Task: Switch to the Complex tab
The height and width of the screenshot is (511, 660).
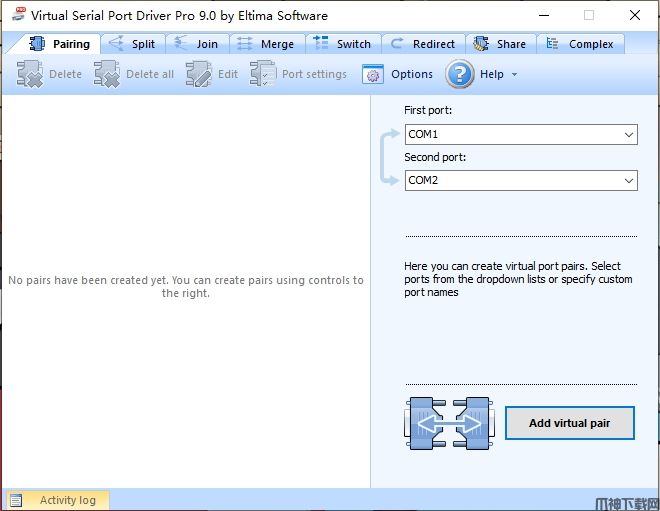Action: tap(580, 44)
